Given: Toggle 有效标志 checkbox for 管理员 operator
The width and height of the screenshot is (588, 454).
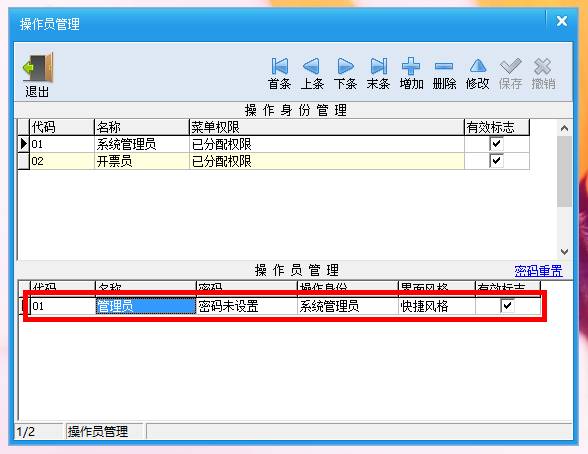Looking at the screenshot, I should click(x=507, y=306).
